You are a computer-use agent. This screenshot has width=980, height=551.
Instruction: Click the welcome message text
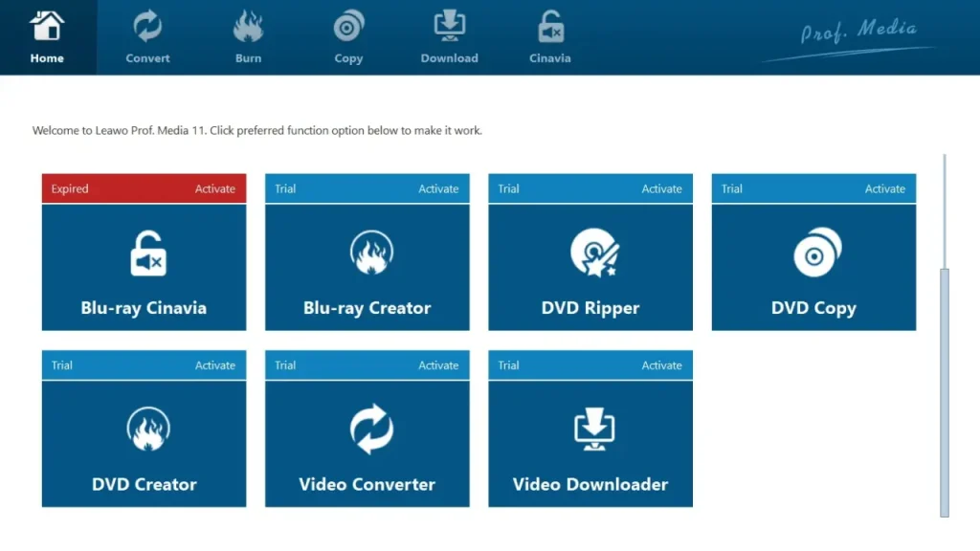[257, 130]
